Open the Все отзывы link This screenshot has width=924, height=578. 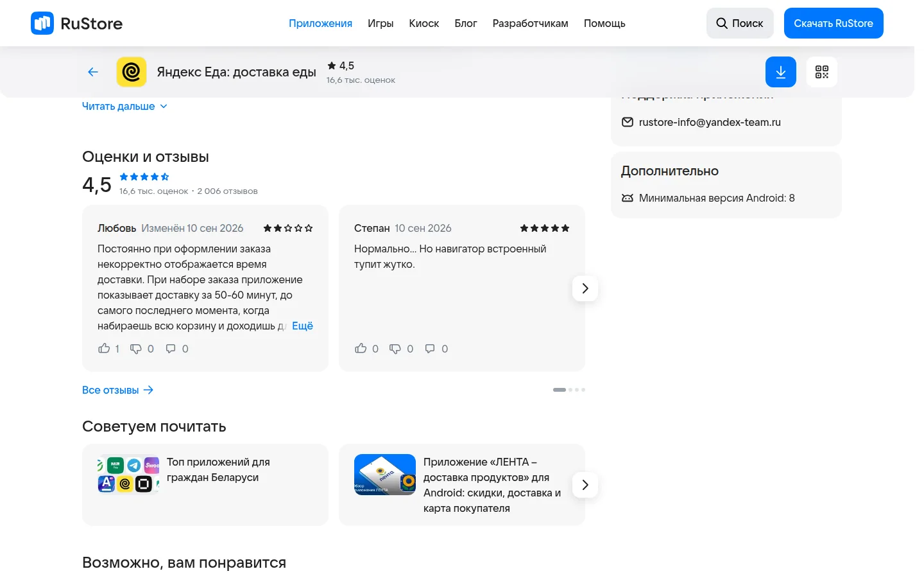[117, 390]
